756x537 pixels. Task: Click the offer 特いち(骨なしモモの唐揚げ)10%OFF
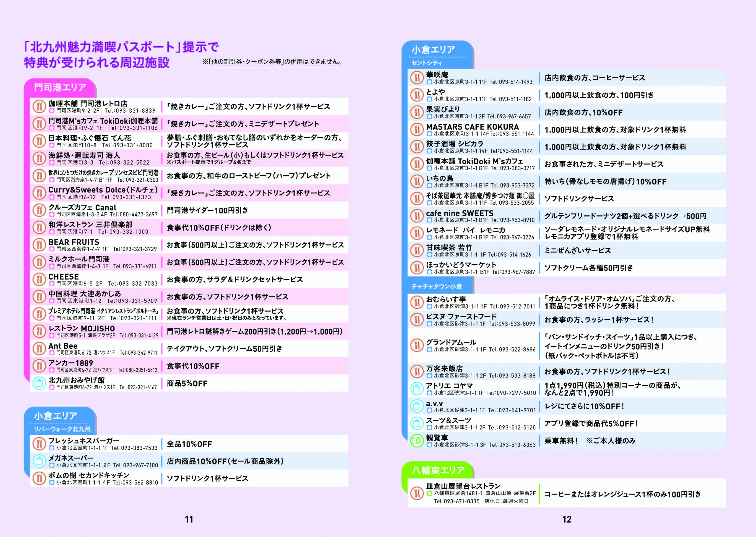point(605,181)
